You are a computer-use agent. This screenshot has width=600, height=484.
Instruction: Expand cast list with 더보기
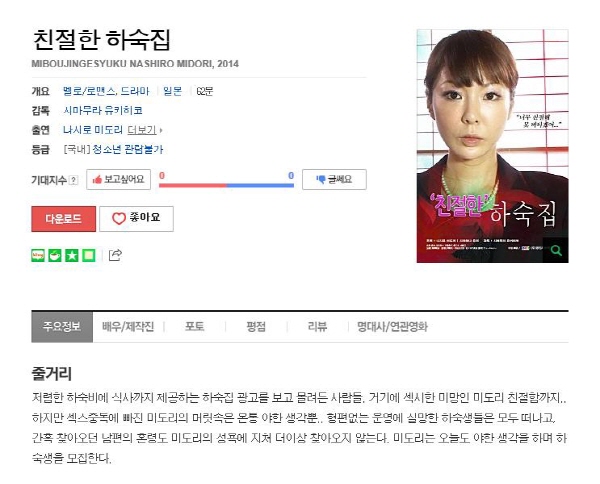coord(144,130)
